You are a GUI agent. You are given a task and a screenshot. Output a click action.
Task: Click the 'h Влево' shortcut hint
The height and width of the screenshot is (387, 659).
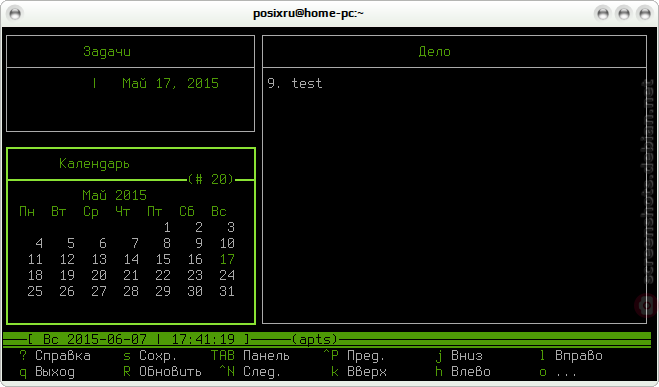pyautogui.click(x=463, y=372)
